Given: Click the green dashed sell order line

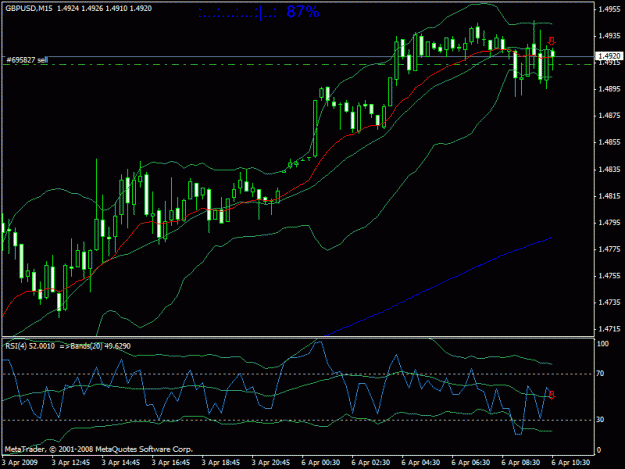Looking at the screenshot, I should [x=298, y=64].
